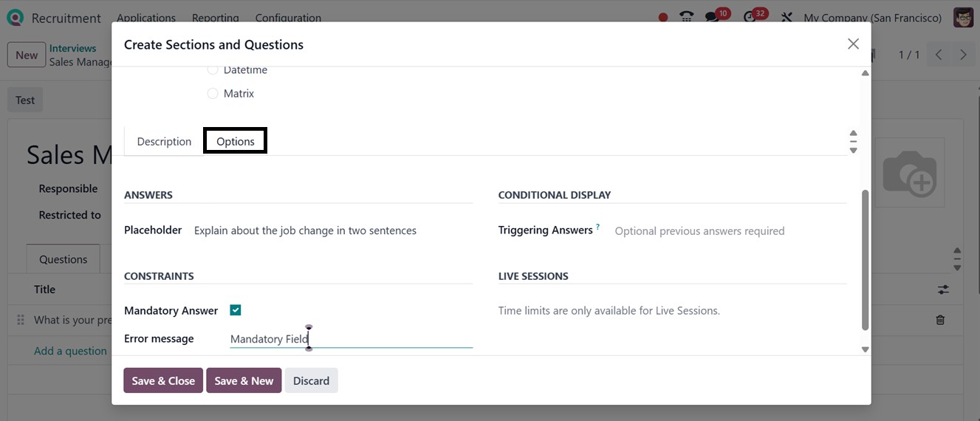Click the Odoo Recruitment app logo
The height and width of the screenshot is (421, 980).
pyautogui.click(x=14, y=17)
